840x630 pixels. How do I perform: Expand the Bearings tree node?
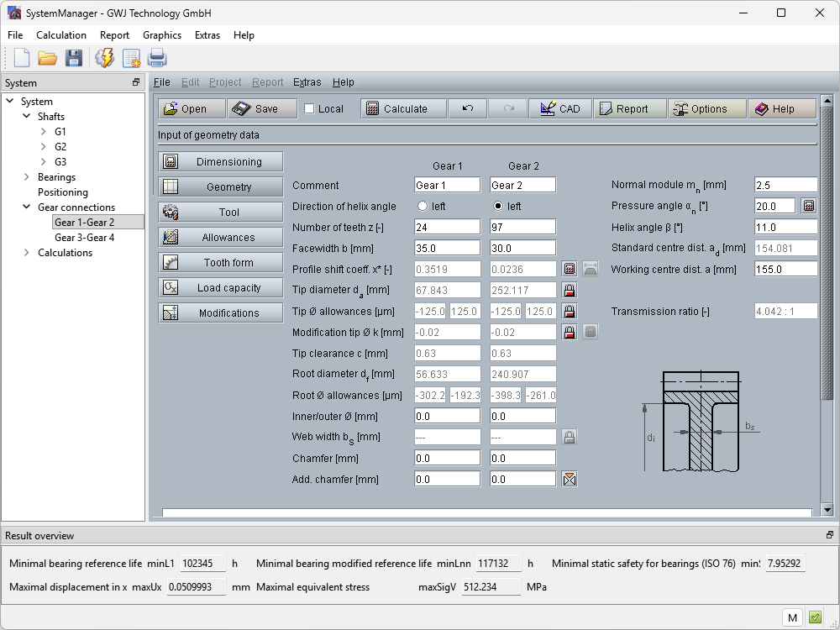tap(27, 177)
